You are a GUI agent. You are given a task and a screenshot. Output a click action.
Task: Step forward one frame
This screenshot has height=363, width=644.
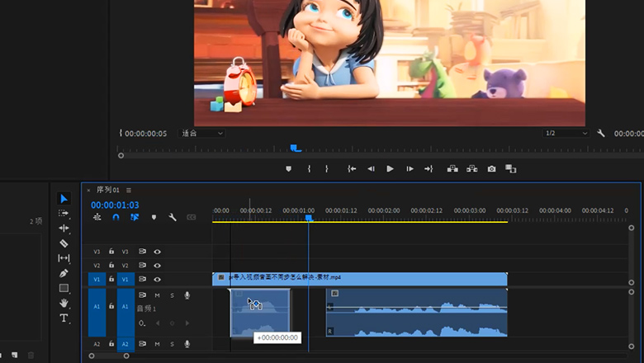point(410,168)
